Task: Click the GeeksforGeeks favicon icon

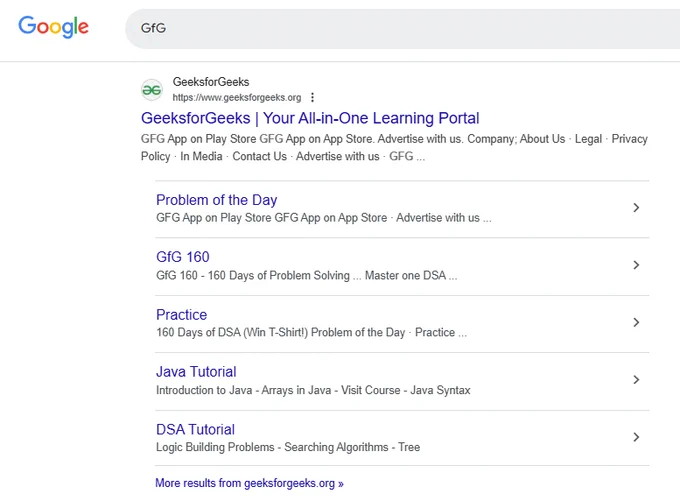Action: click(152, 90)
